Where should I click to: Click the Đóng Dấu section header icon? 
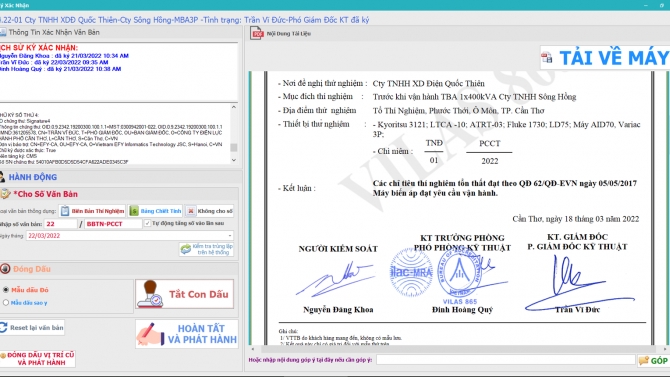click(5, 269)
